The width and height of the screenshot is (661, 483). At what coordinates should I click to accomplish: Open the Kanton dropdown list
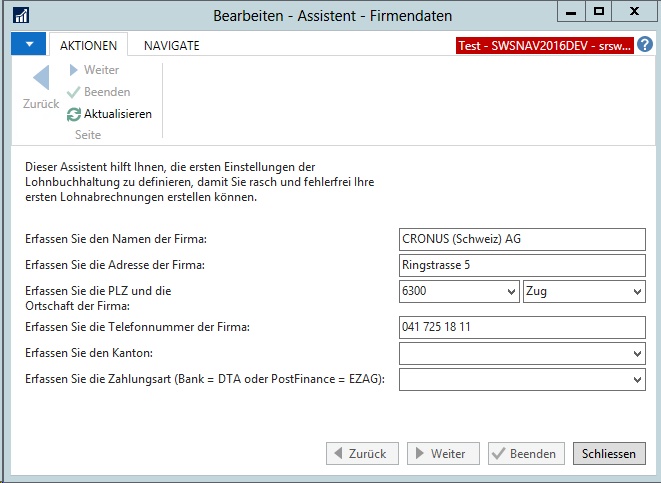(x=638, y=354)
